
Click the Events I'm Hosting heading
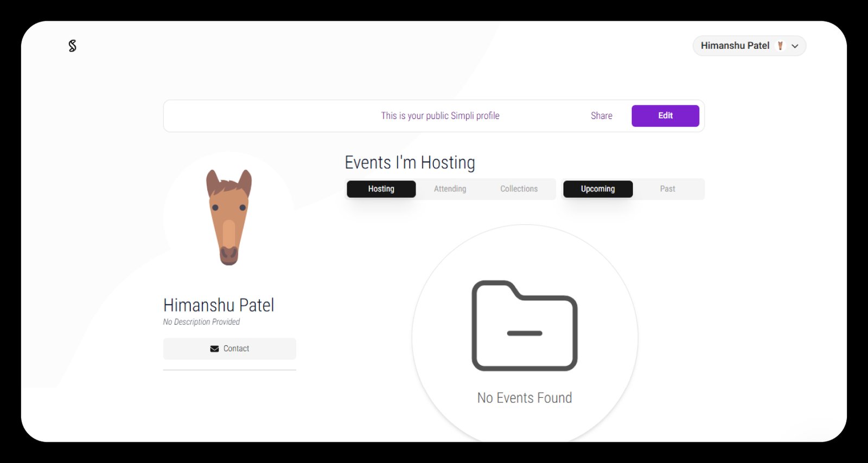pos(410,163)
